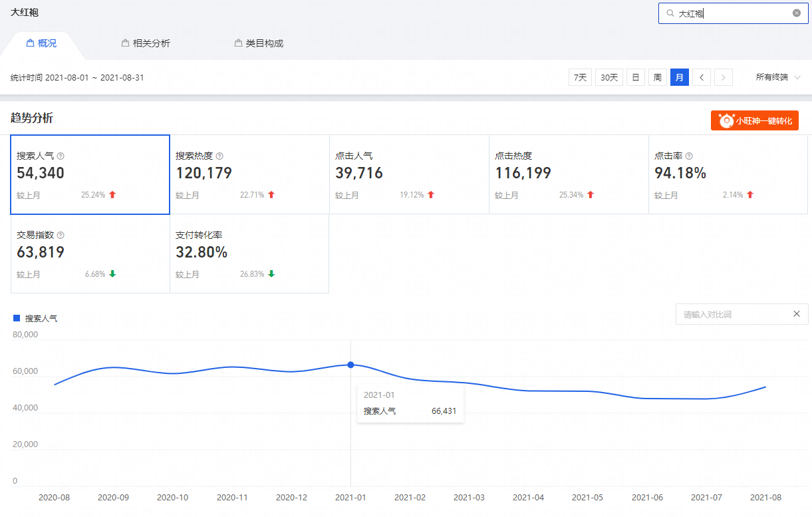Click the 小旺神一键转化 button
Image resolution: width=812 pixels, height=517 pixels.
coord(754,120)
